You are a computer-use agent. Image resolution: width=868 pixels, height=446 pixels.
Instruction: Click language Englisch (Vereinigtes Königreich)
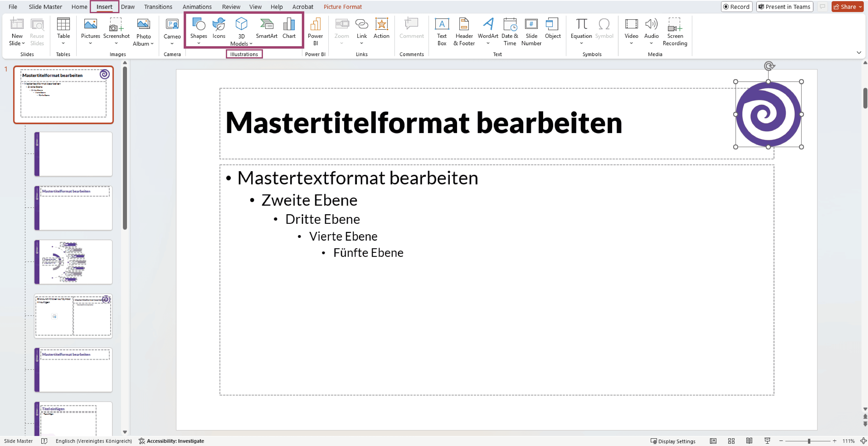coord(94,441)
